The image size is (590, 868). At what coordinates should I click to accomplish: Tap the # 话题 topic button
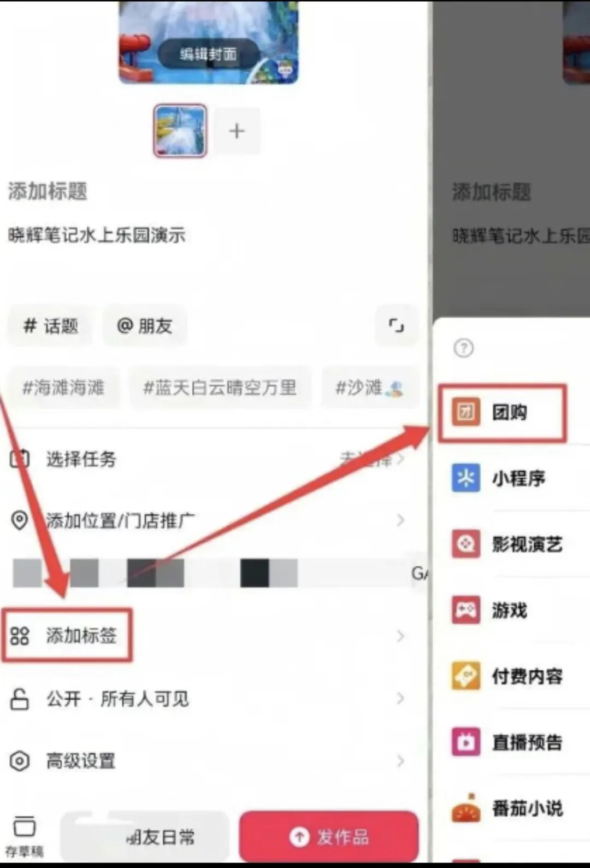51,326
